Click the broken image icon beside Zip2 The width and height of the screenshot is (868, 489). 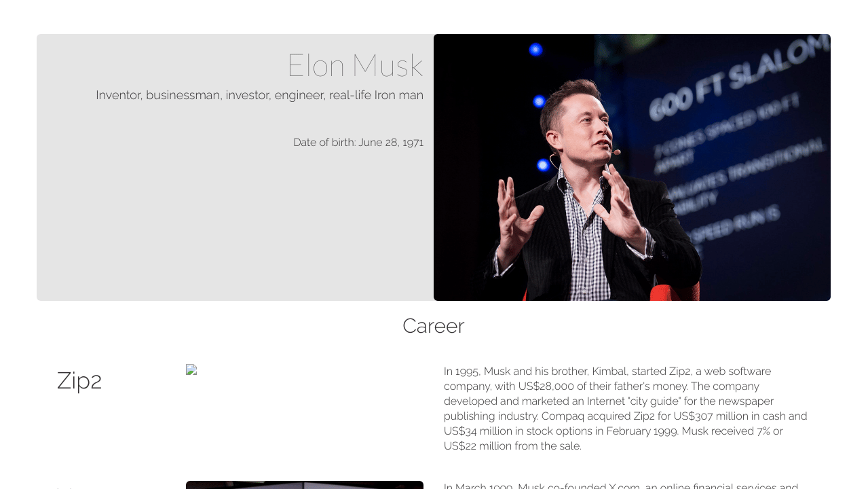[191, 369]
